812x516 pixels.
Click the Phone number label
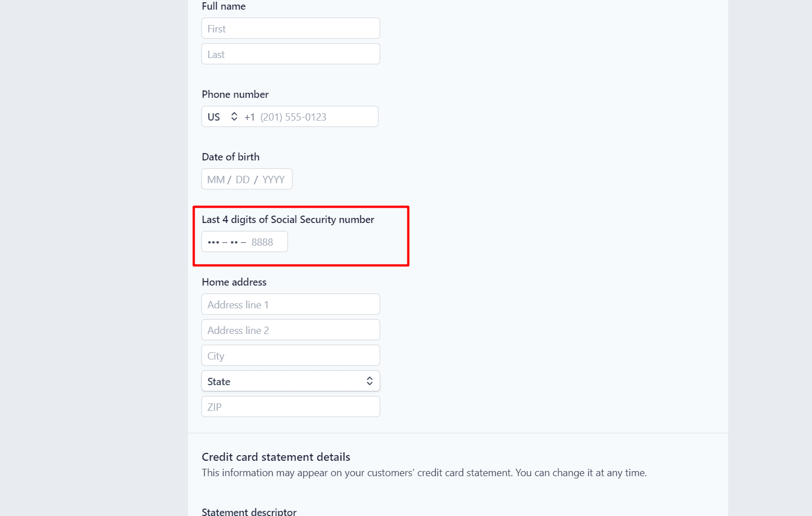[235, 94]
